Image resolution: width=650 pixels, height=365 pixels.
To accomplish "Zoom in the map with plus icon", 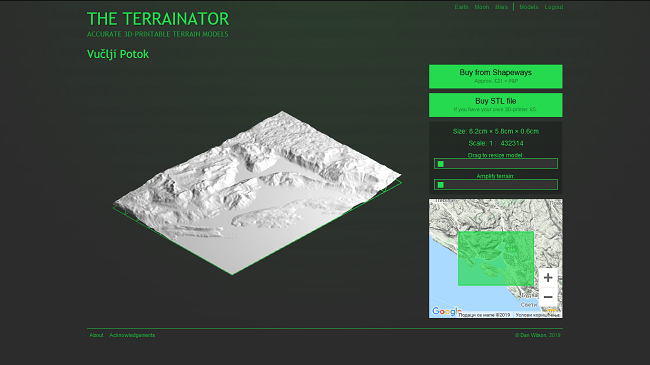I will click(x=548, y=277).
